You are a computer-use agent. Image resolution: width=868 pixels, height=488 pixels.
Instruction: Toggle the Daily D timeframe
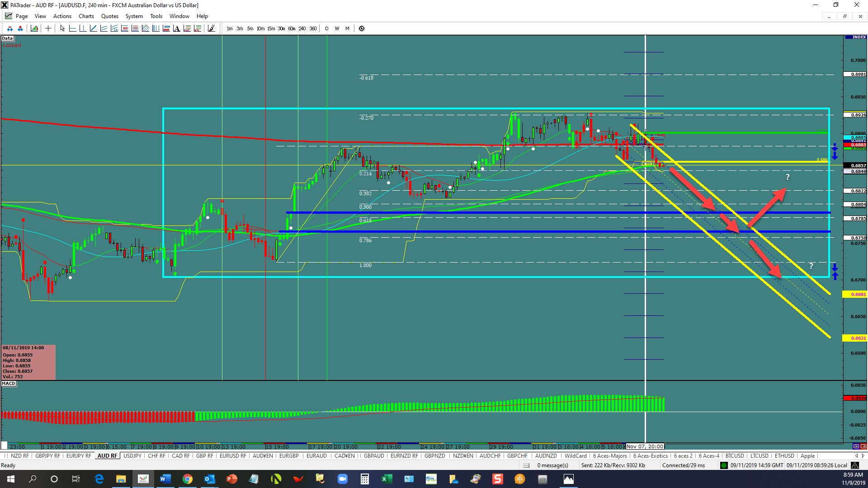point(326,28)
